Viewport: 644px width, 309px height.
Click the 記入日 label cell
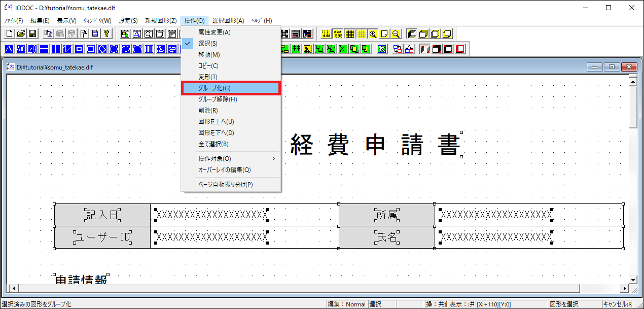(x=102, y=215)
